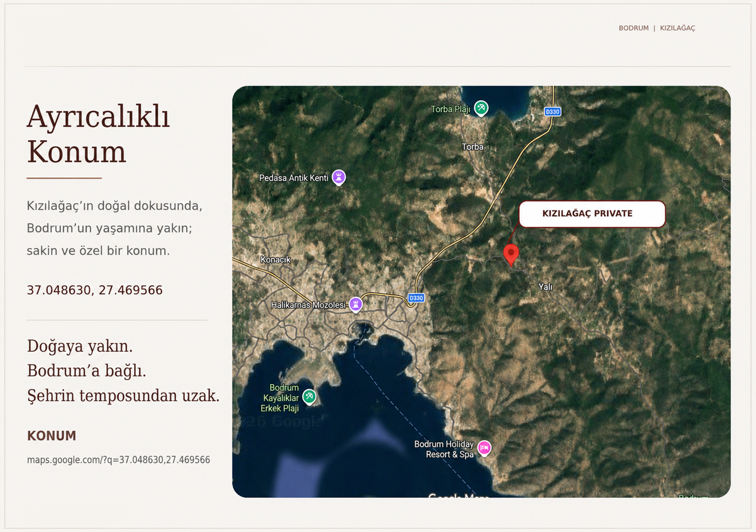Screen dimensions: 756x532
Task: Click the Torba Plajı text label
Action: (x=450, y=109)
